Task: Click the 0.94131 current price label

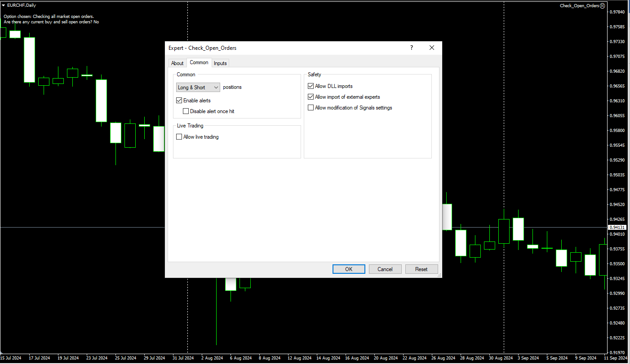Action: pos(617,228)
